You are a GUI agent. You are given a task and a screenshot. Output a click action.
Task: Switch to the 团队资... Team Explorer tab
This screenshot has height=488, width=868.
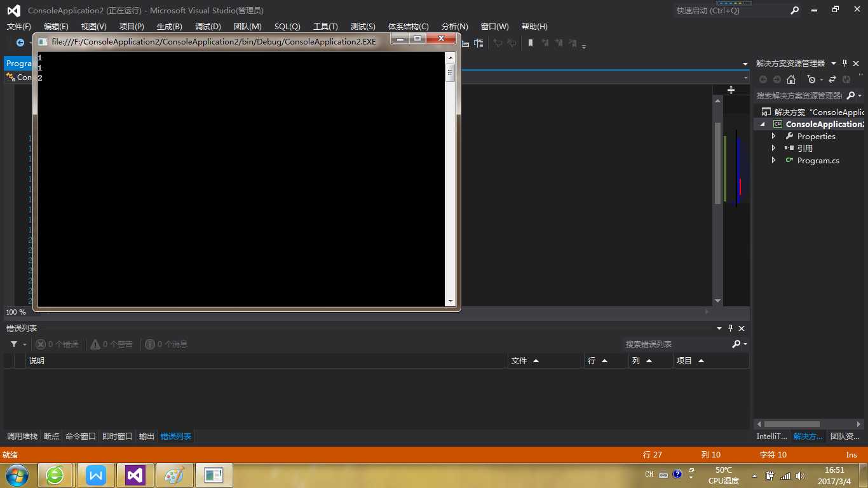coord(845,436)
